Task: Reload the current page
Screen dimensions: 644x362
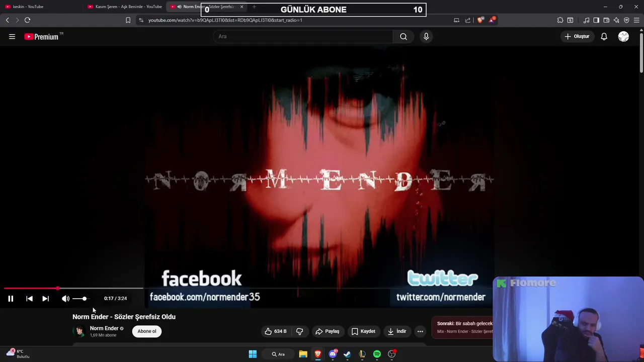Action: coord(28,20)
